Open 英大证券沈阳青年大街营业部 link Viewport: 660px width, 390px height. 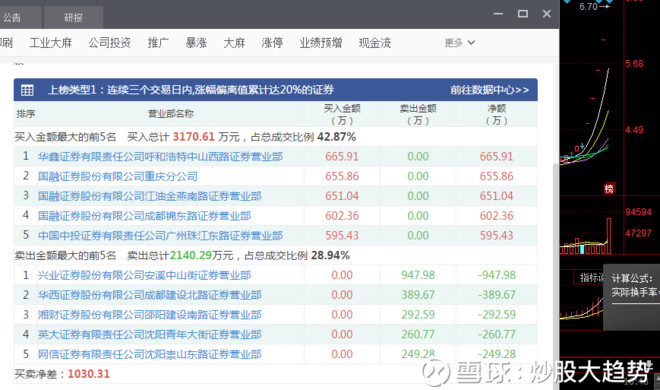149,335
